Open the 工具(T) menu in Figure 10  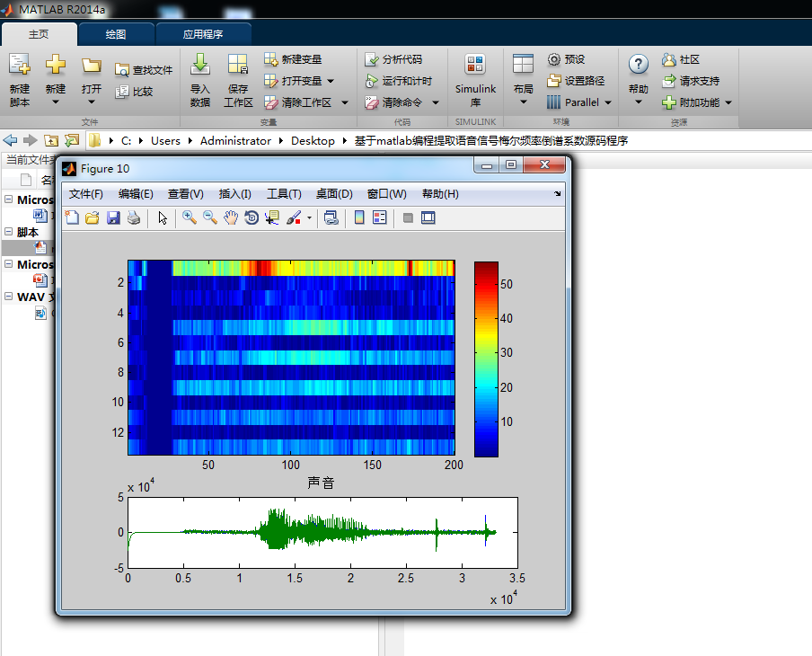(284, 194)
